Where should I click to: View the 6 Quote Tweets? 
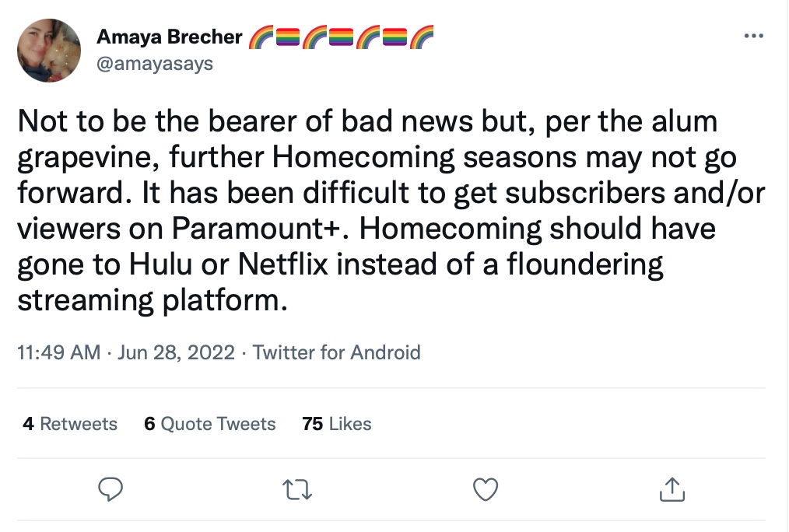pyautogui.click(x=210, y=424)
